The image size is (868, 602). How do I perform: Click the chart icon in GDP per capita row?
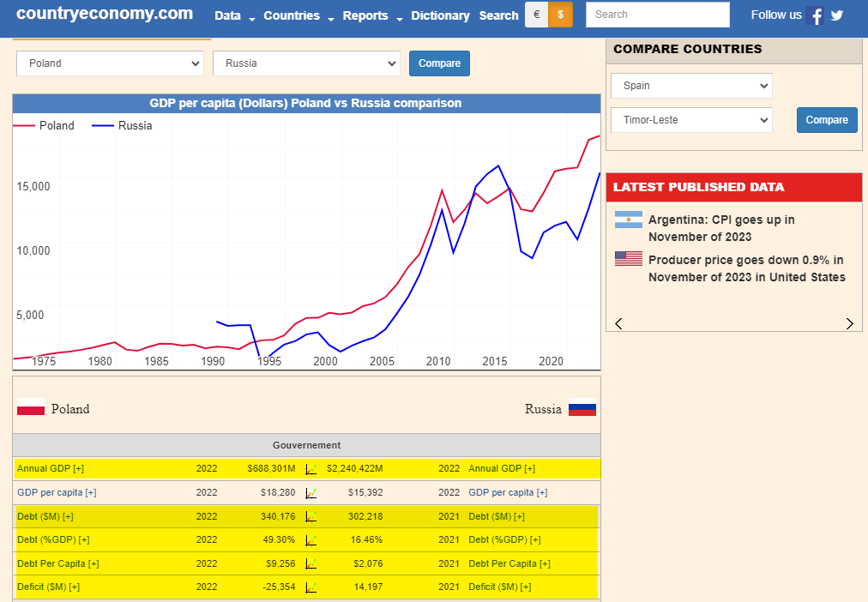coord(311,492)
